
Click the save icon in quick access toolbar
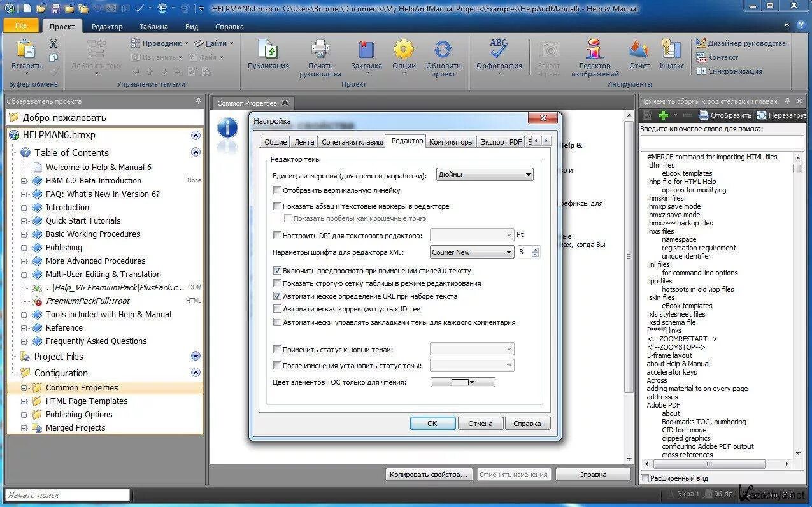tap(55, 8)
